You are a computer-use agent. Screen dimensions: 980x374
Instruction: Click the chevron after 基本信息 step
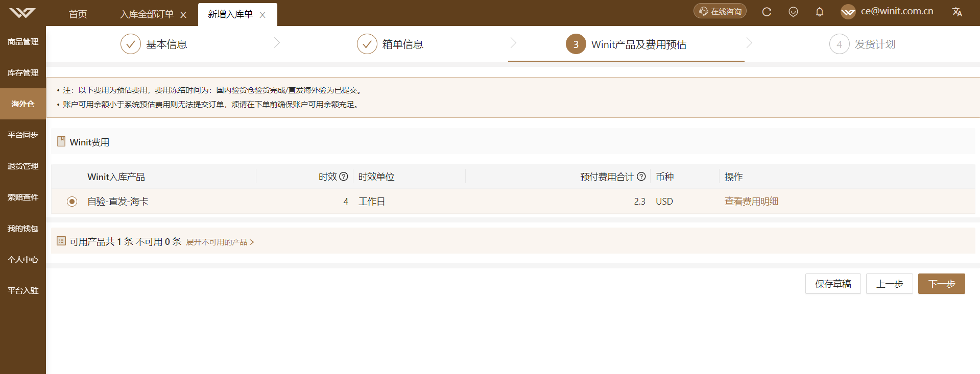(x=277, y=43)
